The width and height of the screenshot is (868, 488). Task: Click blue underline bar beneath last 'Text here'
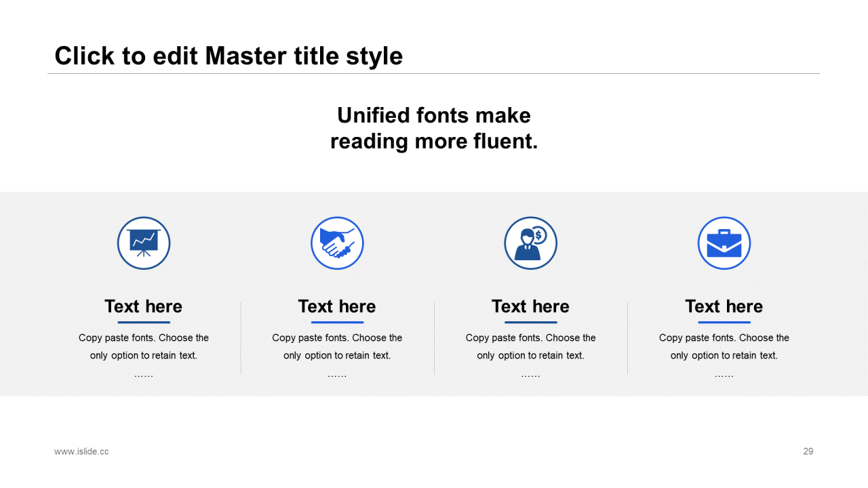tap(724, 323)
